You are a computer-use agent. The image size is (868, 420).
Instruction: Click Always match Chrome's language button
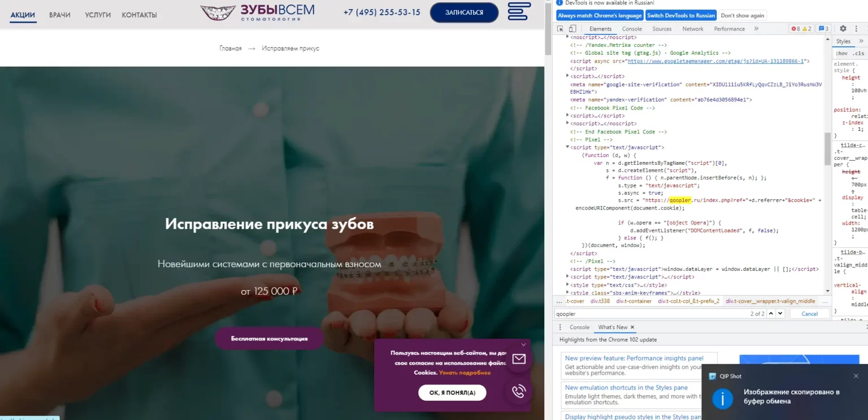(600, 15)
